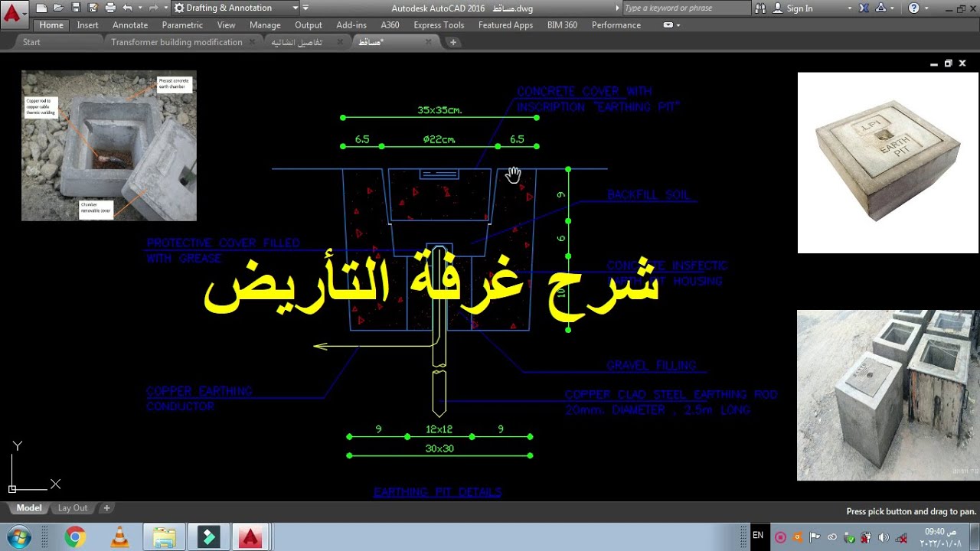Add a new layout tab
Image resolution: width=980 pixels, height=551 pixels.
[x=106, y=508]
